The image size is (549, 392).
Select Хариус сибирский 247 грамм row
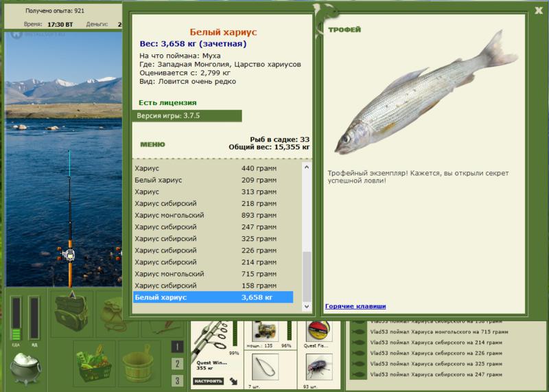[213, 227]
